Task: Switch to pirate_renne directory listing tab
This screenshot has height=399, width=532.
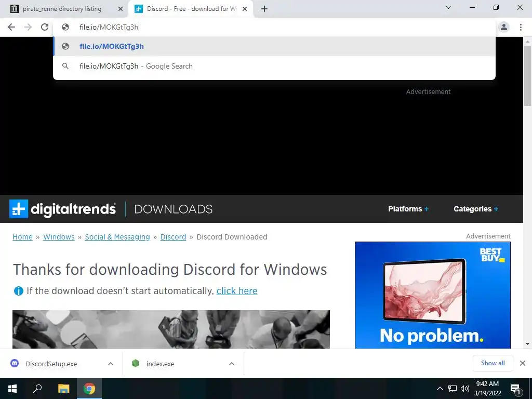Action: point(66,9)
